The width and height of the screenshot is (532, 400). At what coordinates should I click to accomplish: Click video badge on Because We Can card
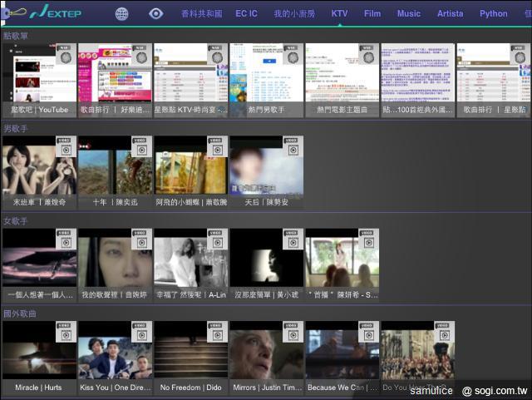[368, 332]
